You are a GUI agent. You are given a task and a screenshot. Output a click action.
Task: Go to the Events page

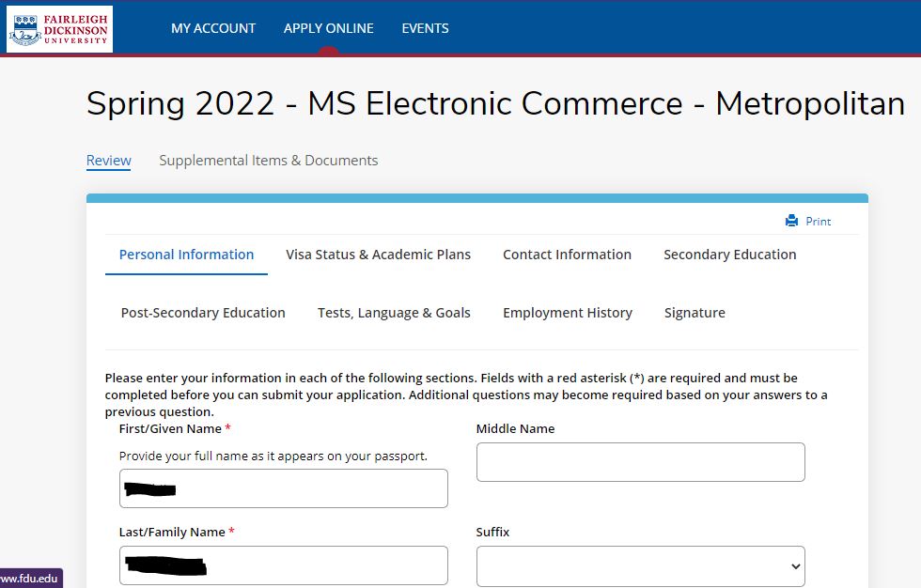coord(425,28)
